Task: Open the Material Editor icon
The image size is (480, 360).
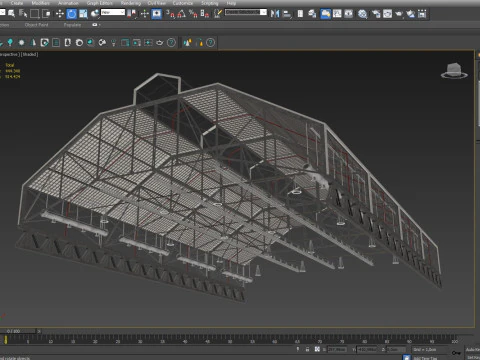Action: pos(362,14)
